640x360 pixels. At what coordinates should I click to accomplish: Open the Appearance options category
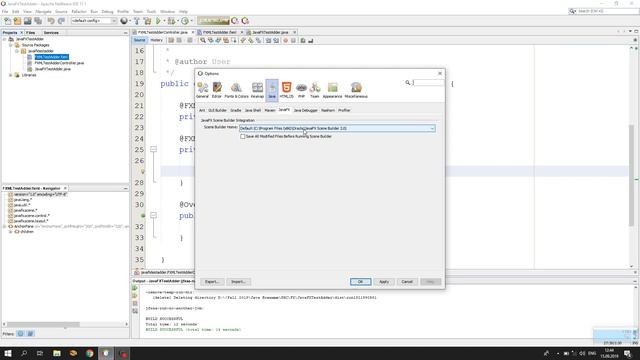[x=332, y=90]
